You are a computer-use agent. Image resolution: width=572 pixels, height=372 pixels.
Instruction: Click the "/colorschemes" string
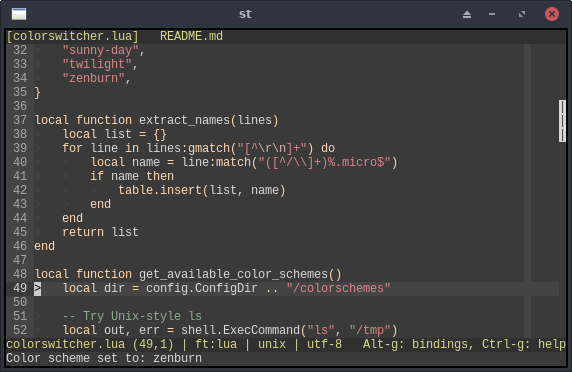tap(339, 288)
